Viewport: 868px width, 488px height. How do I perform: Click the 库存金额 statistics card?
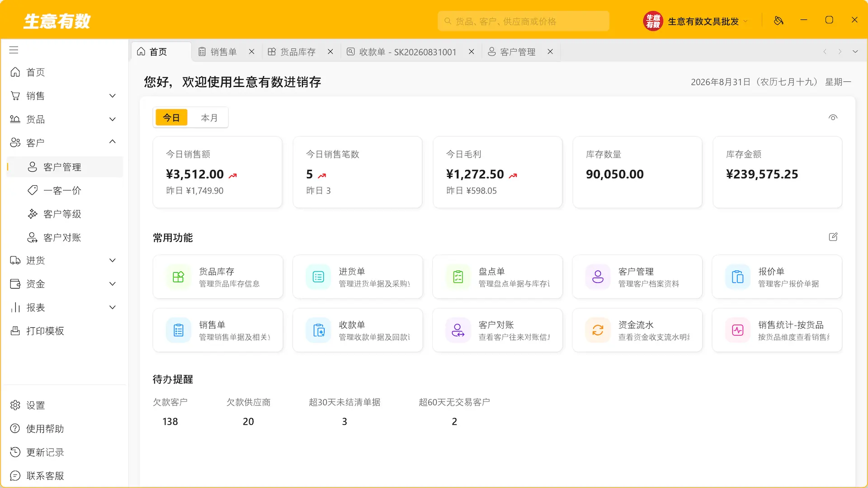[777, 172]
